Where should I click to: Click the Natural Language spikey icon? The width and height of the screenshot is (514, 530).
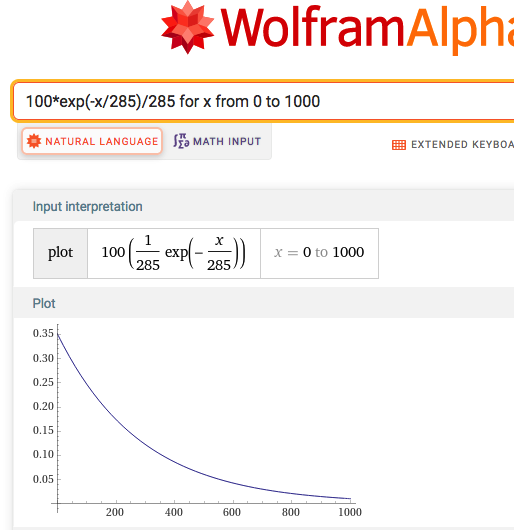pos(34,141)
